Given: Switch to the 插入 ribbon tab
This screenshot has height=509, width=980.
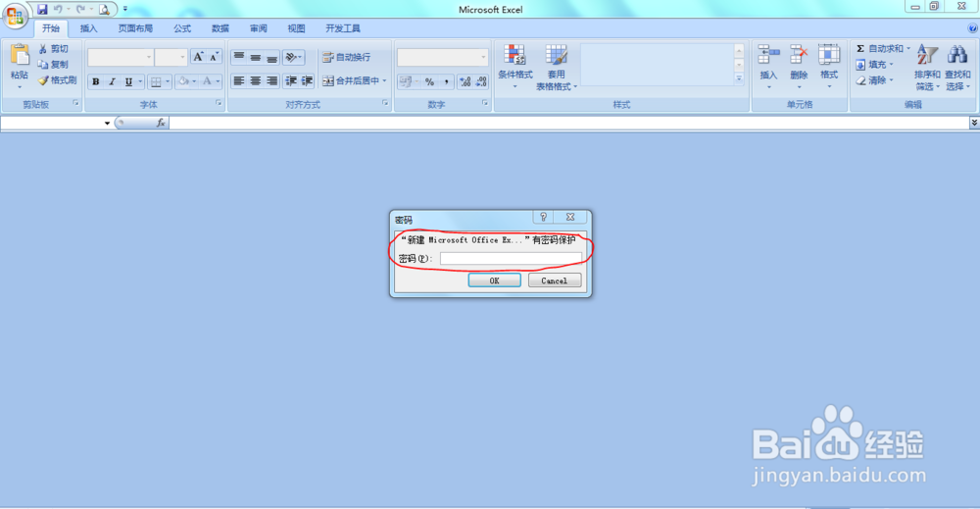Looking at the screenshot, I should pyautogui.click(x=89, y=28).
